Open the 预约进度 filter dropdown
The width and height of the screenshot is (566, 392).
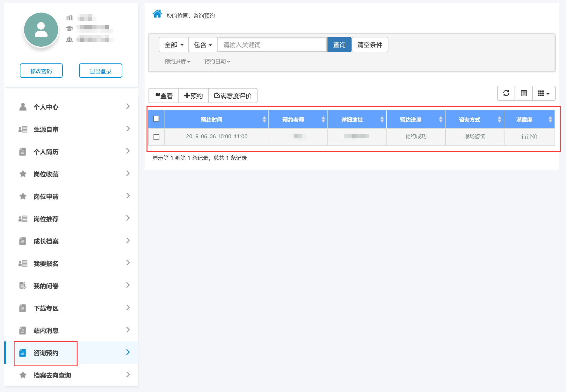coord(177,61)
